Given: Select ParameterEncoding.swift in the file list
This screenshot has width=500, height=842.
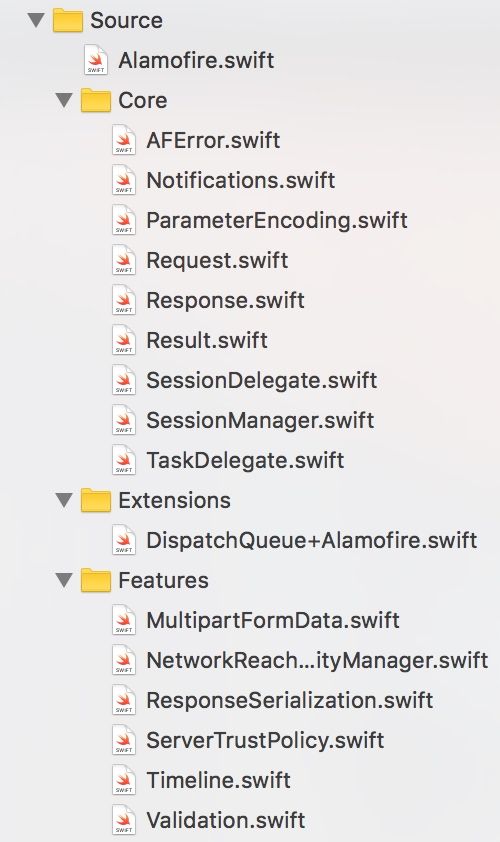Looking at the screenshot, I should pyautogui.click(x=277, y=221).
